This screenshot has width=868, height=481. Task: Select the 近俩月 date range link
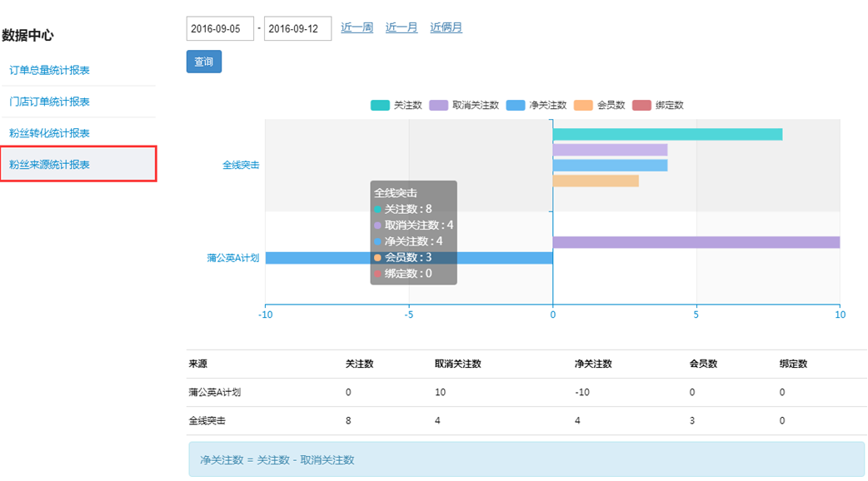(446, 27)
